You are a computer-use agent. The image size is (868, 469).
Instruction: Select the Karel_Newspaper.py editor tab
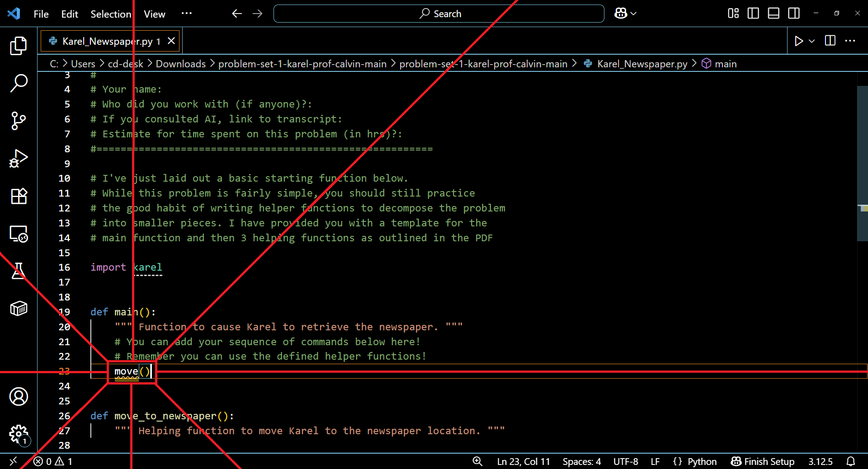pos(107,41)
